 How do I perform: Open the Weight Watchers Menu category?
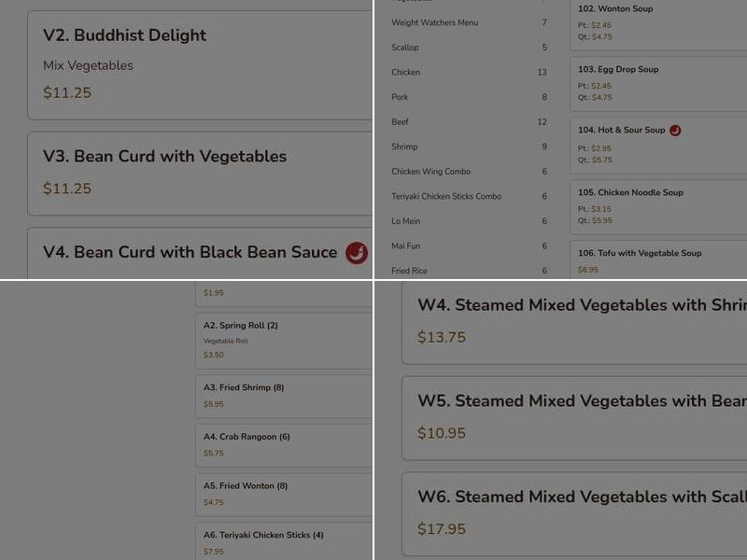click(x=434, y=22)
